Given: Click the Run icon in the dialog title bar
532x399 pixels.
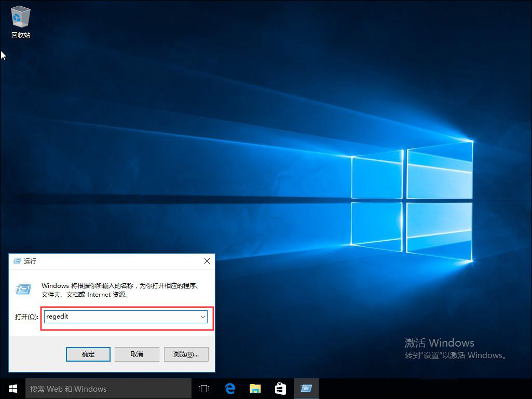Looking at the screenshot, I should coord(17,261).
